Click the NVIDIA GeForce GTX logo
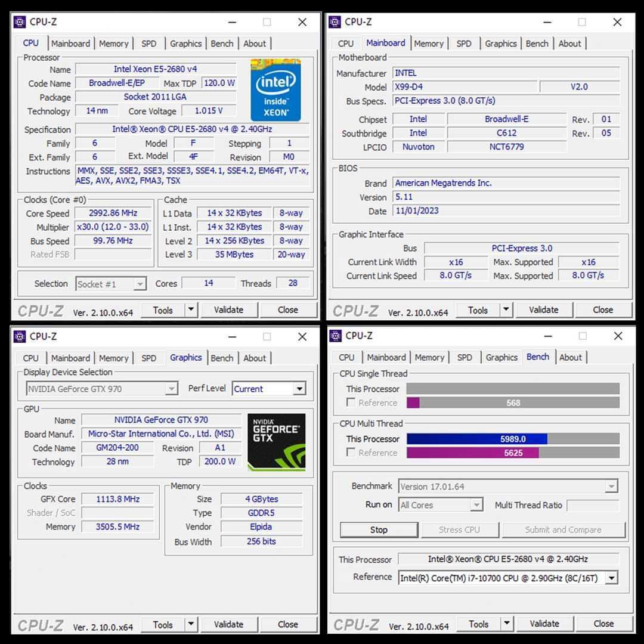644x644 pixels. coord(277,442)
